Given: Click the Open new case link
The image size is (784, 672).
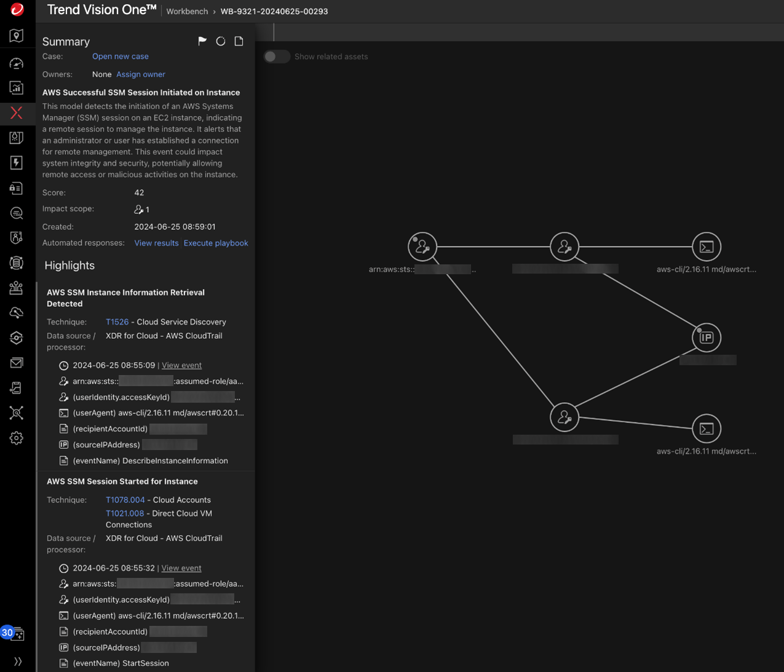Looking at the screenshot, I should [121, 57].
